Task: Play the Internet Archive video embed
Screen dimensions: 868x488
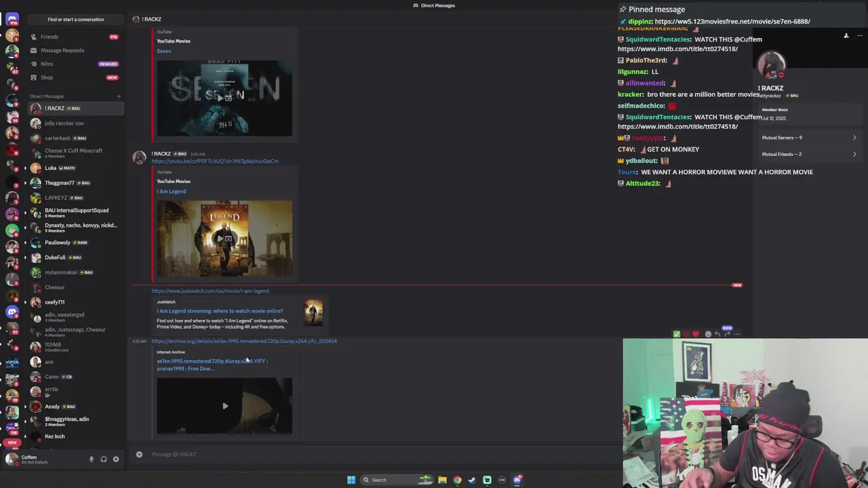Action: click(224, 406)
